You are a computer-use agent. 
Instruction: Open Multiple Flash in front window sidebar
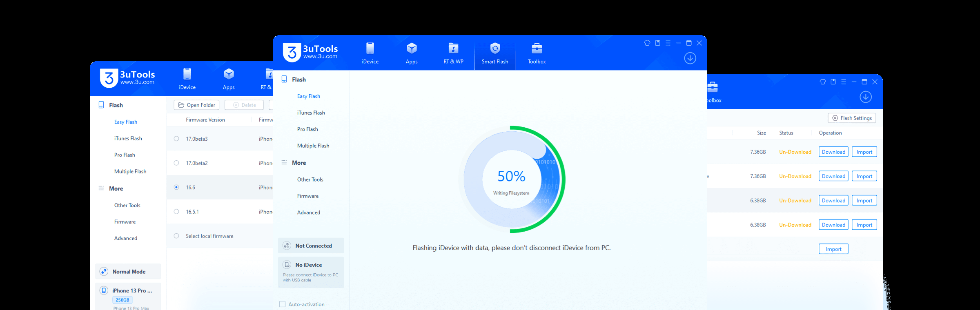(313, 146)
